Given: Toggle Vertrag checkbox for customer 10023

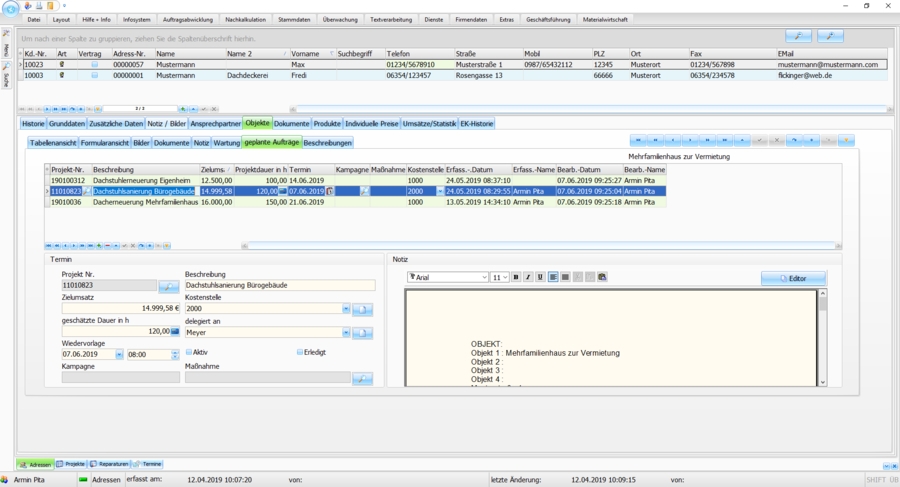Looking at the screenshot, I should click(95, 64).
